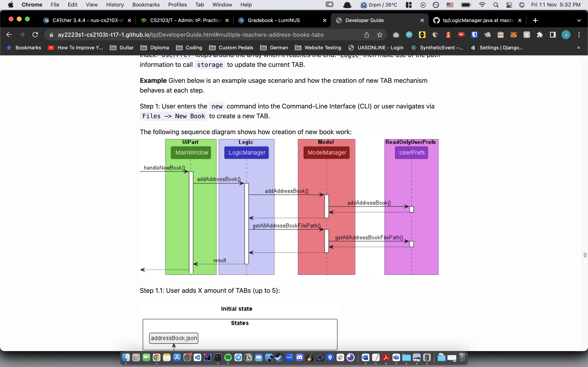Bookmark this page with the star icon
Viewport: 588px width, 367px height.
(x=380, y=35)
